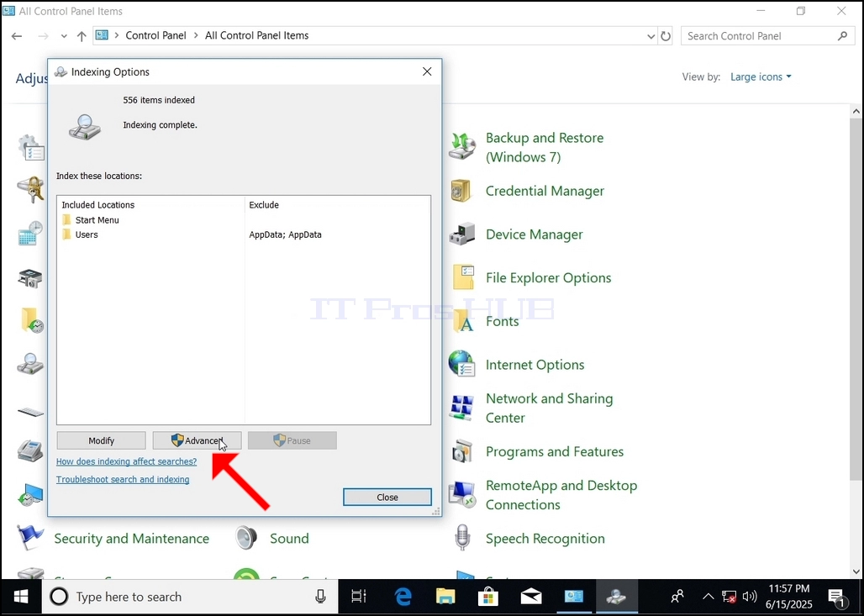Open Task View on taskbar

359,597
